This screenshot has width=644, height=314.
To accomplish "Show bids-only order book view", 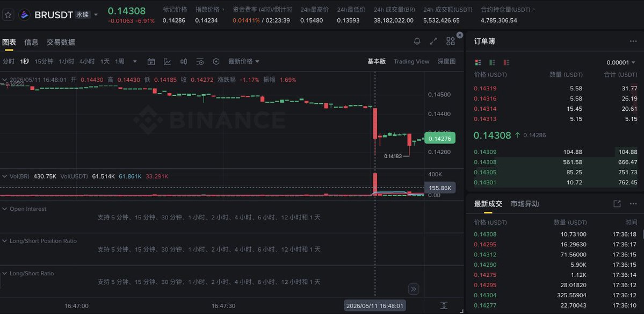I will (x=492, y=62).
